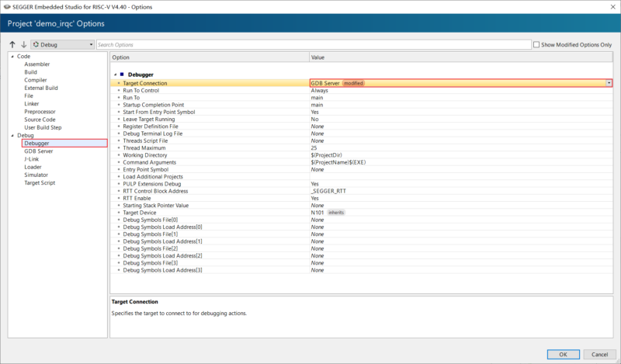
Task: Click the up arrow navigation icon
Action: 13,45
